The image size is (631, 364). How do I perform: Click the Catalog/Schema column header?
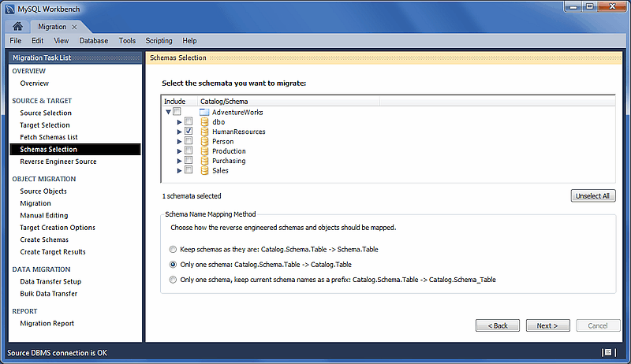tap(289, 102)
